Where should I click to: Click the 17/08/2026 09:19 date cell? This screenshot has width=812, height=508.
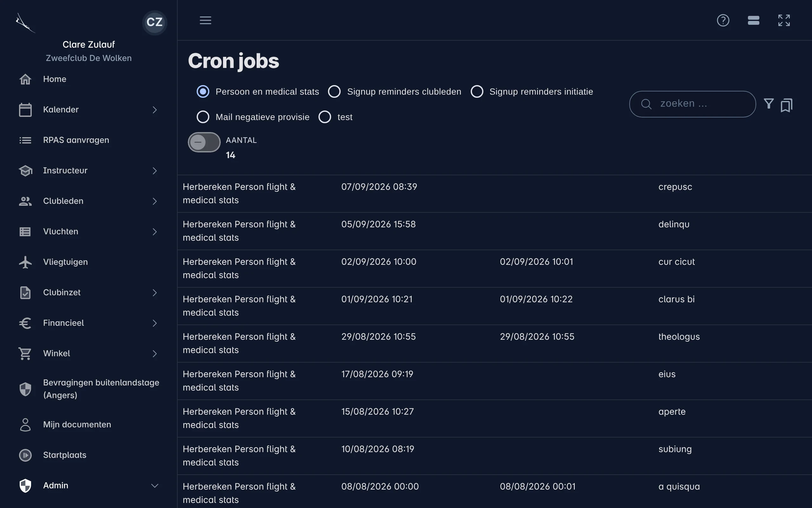377,374
